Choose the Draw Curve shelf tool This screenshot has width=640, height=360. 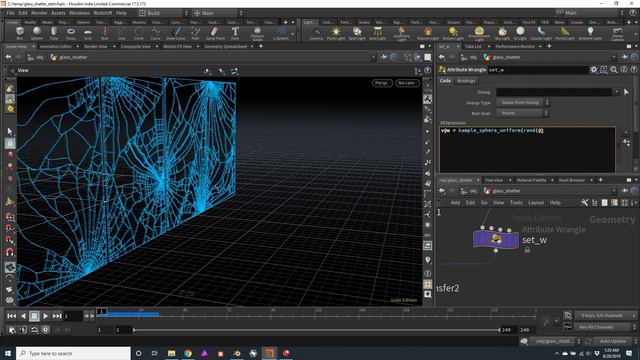tap(176, 33)
